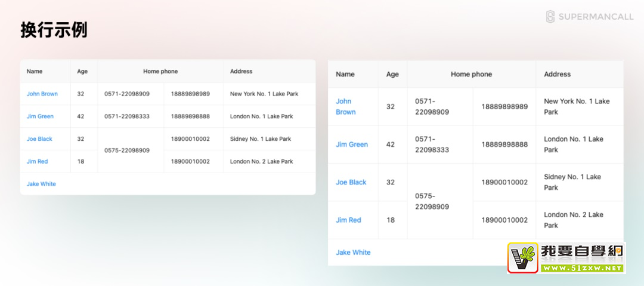644x286 pixels.
Task: Select Joe Black link in larger right table
Action: (x=351, y=182)
